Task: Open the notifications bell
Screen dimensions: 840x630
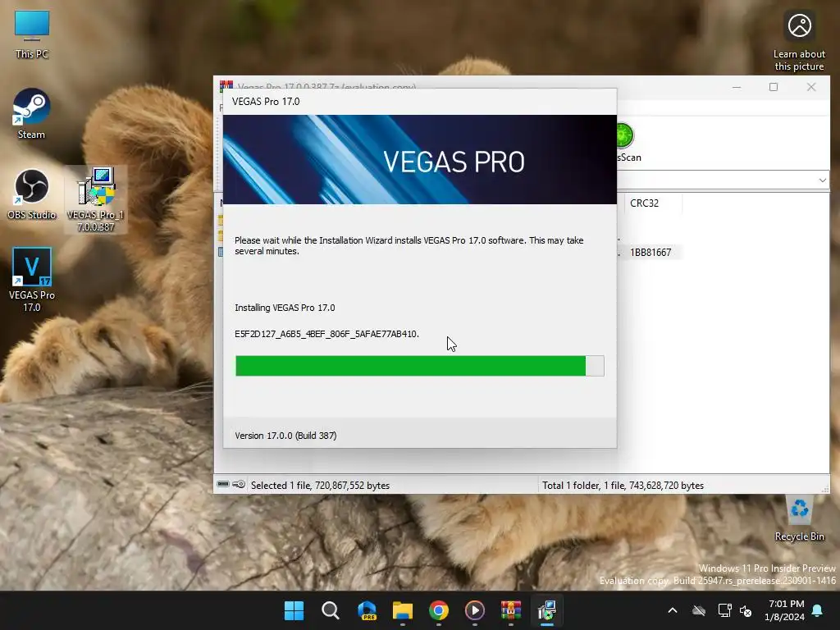Action: pos(817,610)
